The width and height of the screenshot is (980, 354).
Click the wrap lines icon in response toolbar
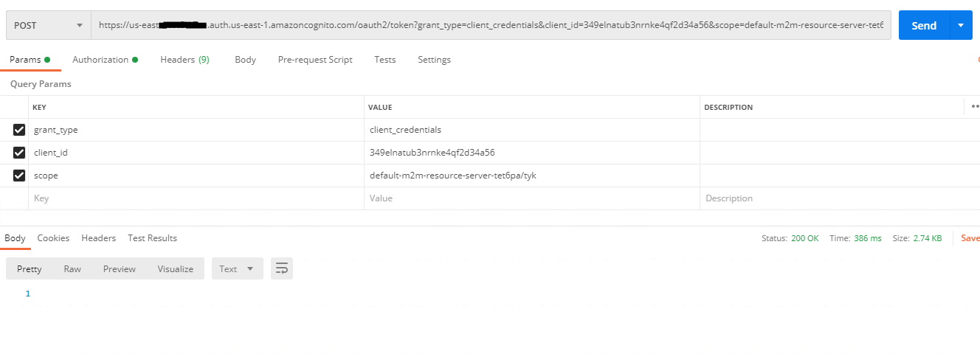pyautogui.click(x=281, y=268)
